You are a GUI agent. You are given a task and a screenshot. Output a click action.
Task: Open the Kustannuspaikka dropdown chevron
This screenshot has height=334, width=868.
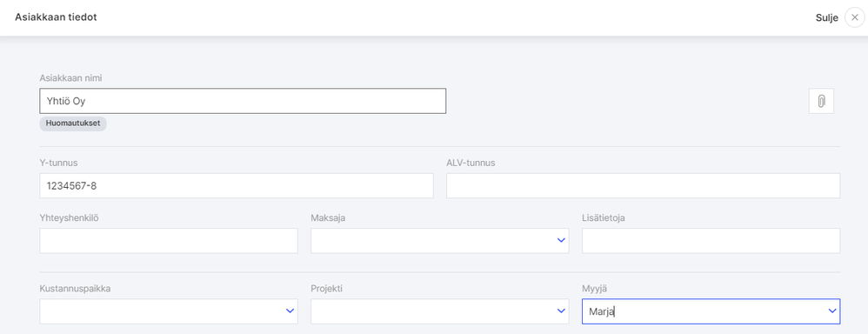[290, 311]
